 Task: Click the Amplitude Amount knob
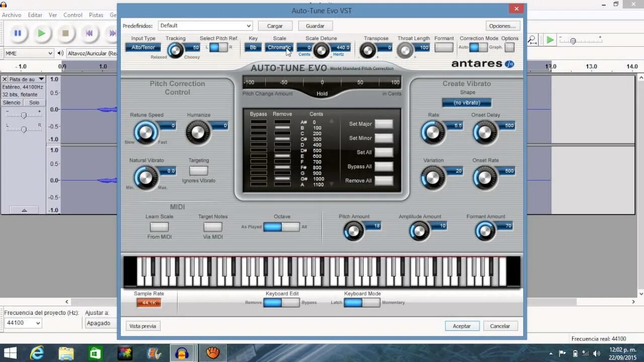420,231
